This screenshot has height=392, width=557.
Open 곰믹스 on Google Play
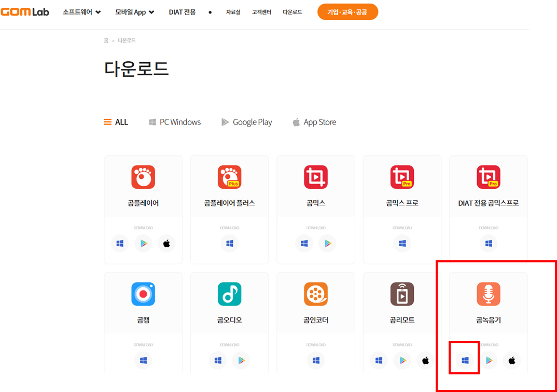328,243
